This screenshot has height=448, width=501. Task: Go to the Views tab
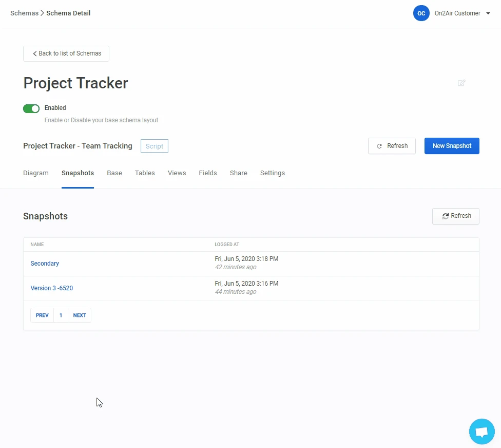point(177,173)
